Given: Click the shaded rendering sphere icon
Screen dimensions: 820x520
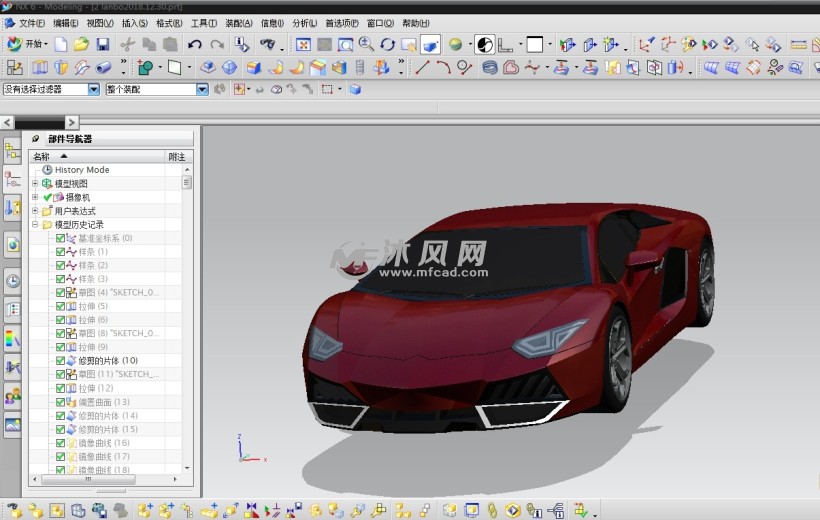Looking at the screenshot, I should (455, 44).
